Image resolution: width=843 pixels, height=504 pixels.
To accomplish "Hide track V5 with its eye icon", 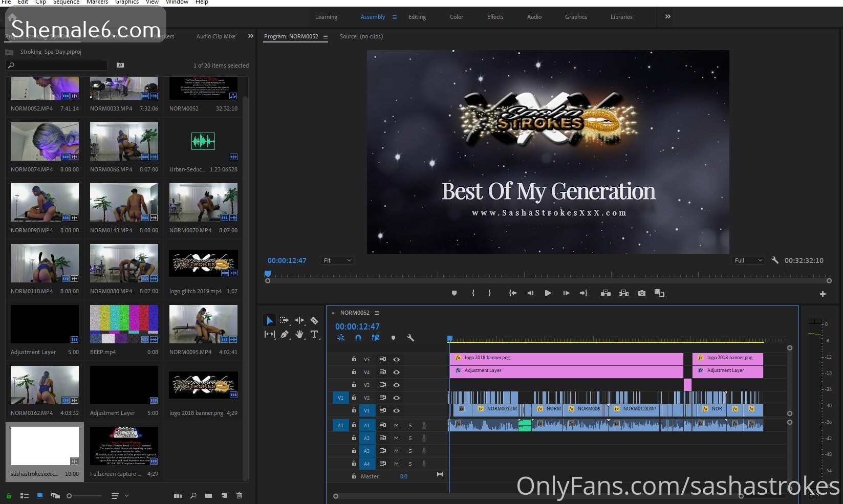I will [396, 359].
